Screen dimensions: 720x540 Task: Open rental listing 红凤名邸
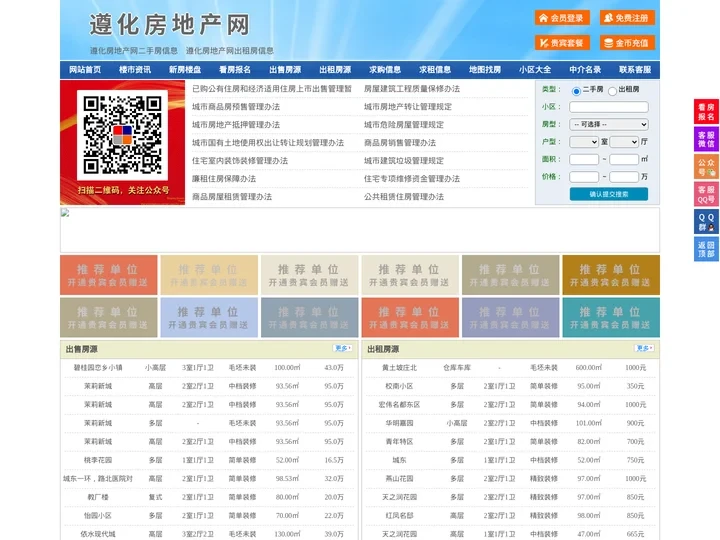click(399, 516)
